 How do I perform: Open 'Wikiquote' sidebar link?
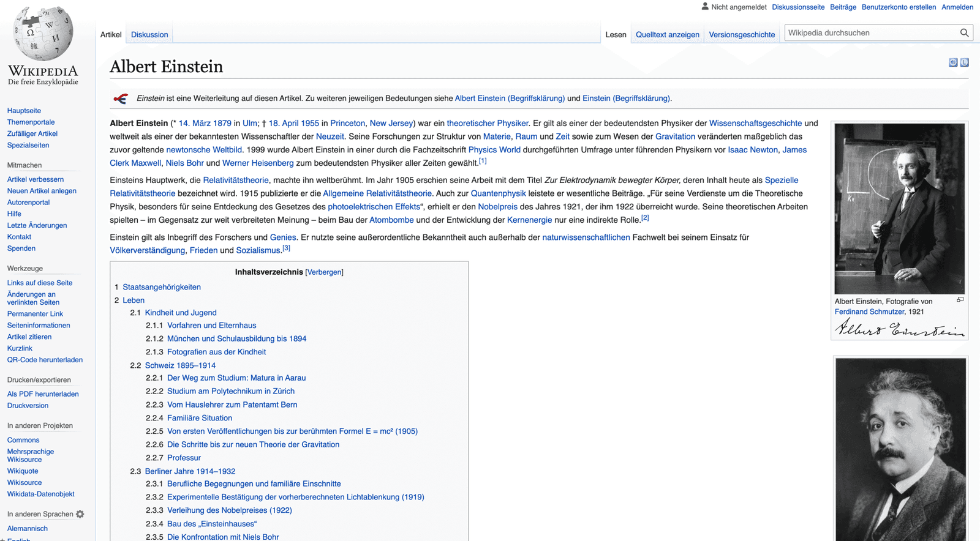[23, 471]
